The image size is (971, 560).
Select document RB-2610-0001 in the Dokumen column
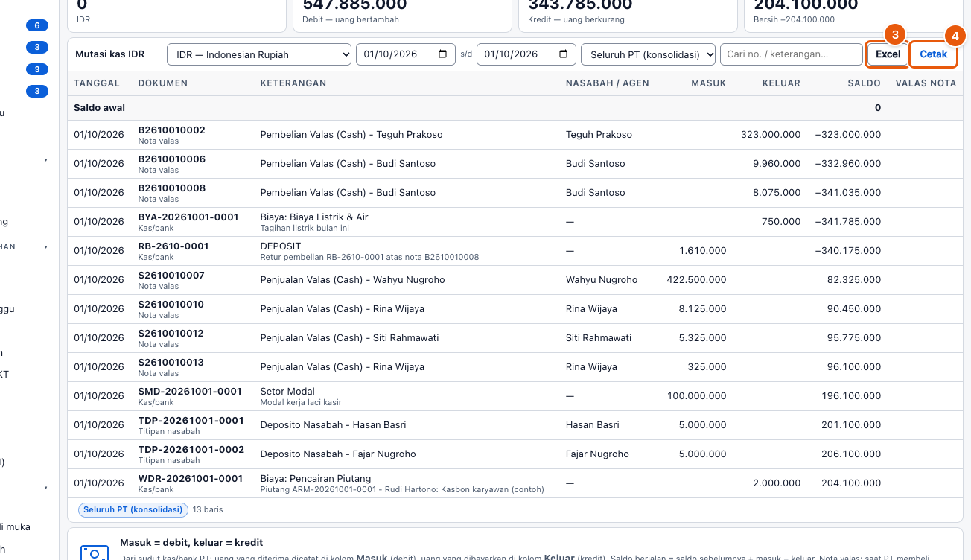tap(173, 246)
